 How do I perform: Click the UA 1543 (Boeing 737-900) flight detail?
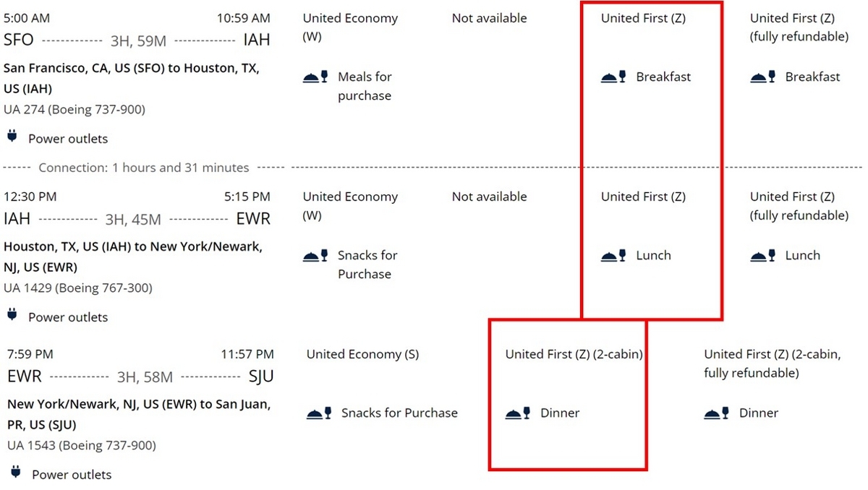click(x=82, y=445)
